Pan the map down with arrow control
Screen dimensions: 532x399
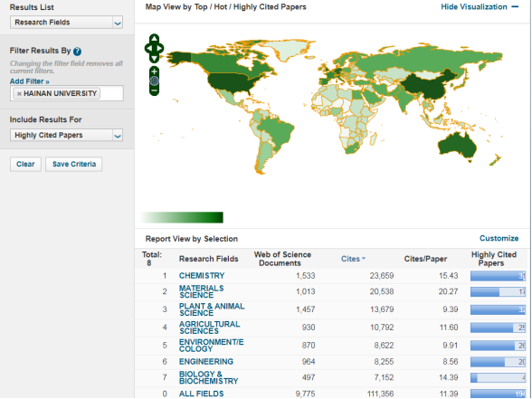pyautogui.click(x=154, y=58)
